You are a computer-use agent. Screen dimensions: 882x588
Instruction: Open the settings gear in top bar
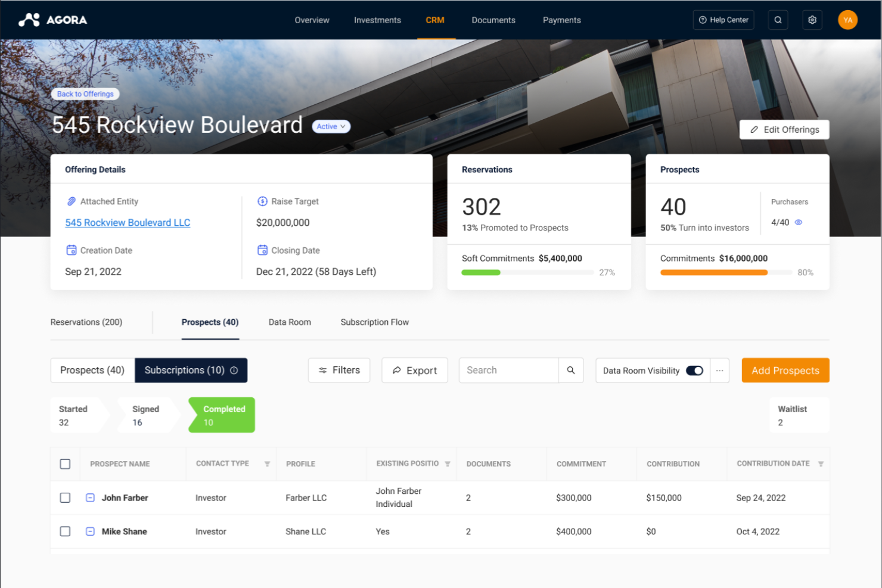click(812, 20)
